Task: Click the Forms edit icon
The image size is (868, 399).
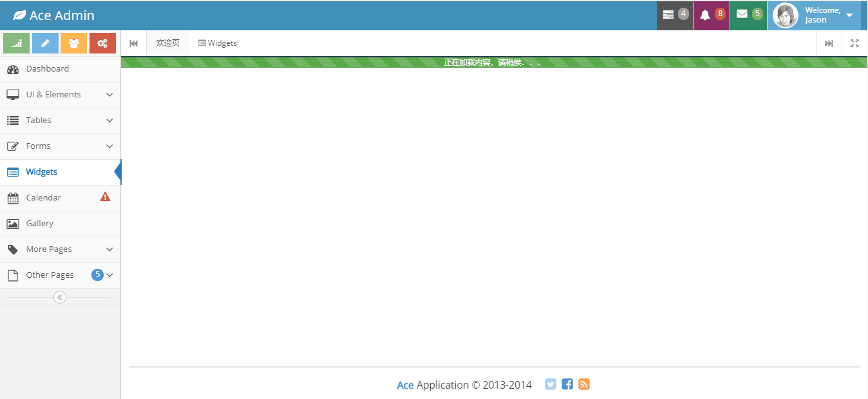Action: 13,146
